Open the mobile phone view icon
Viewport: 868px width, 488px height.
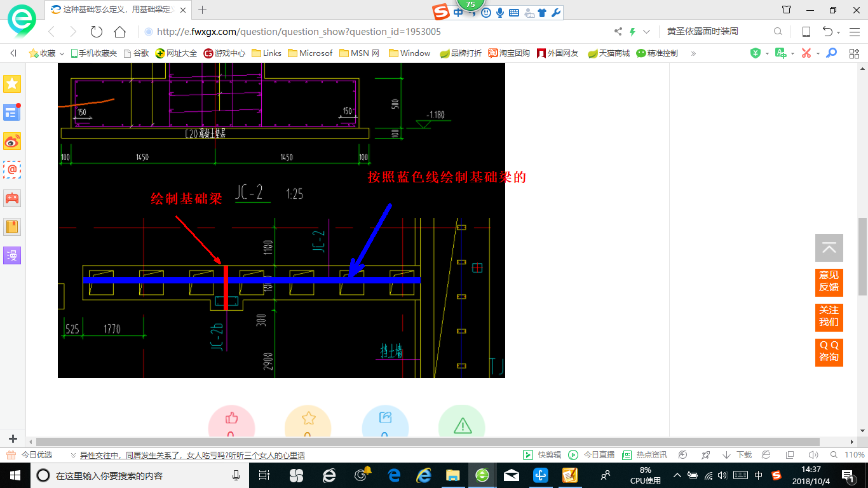click(x=806, y=32)
